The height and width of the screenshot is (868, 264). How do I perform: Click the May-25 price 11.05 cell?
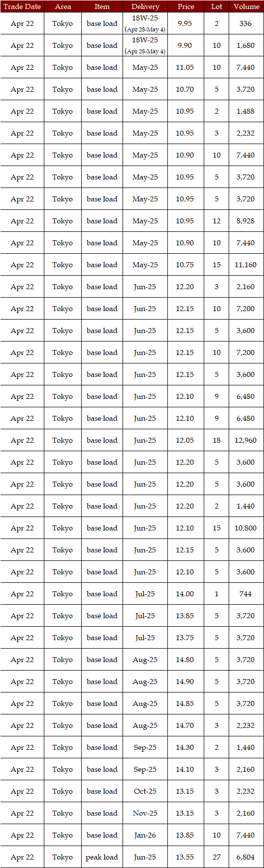(x=186, y=67)
